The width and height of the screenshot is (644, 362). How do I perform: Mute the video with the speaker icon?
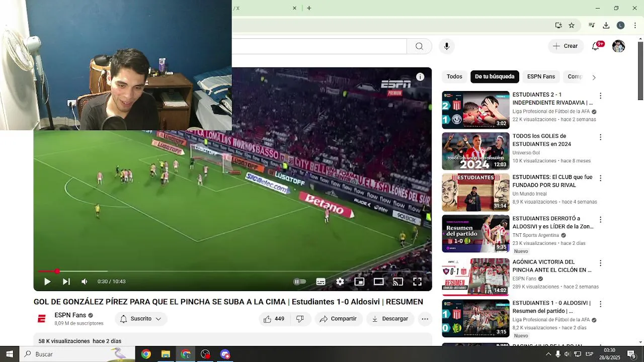point(85,282)
